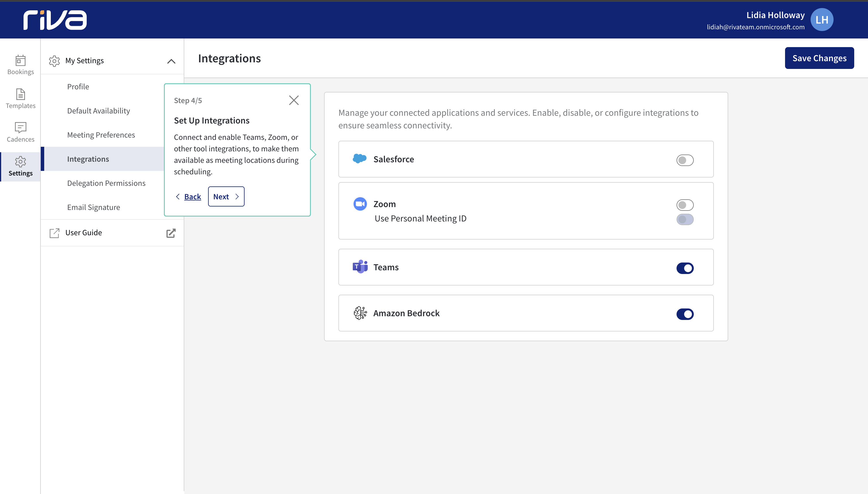This screenshot has width=868, height=494.
Task: Click the Next button in tour
Action: coord(226,196)
